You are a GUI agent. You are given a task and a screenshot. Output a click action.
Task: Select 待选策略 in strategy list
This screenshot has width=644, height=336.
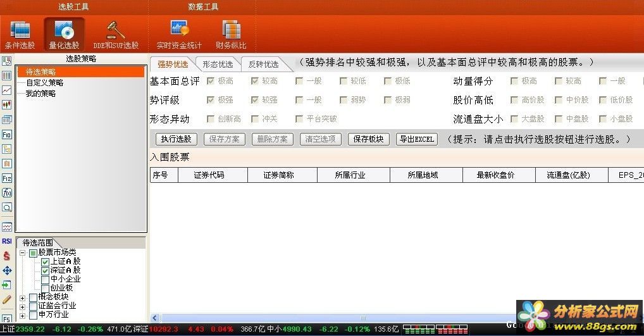pos(80,72)
